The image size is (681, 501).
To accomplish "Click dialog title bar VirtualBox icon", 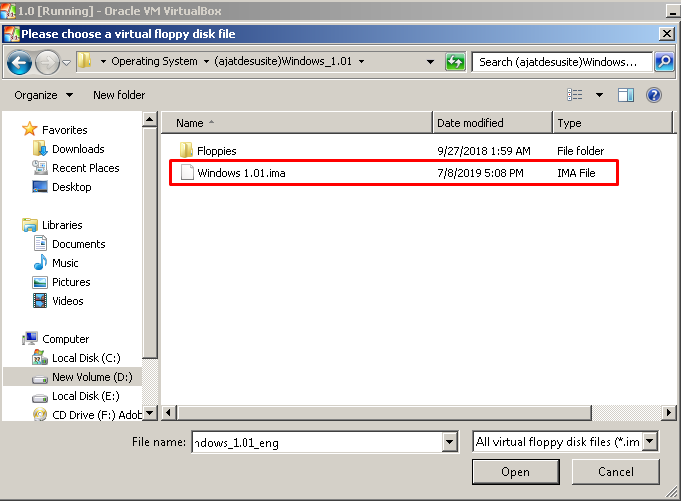I will pos(12,33).
